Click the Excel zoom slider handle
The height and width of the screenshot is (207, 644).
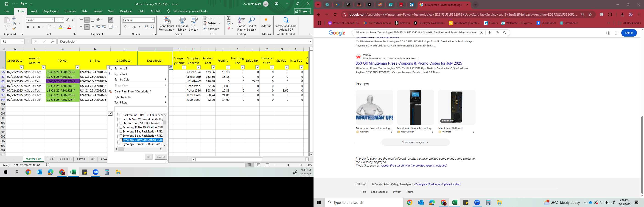pos(288,165)
